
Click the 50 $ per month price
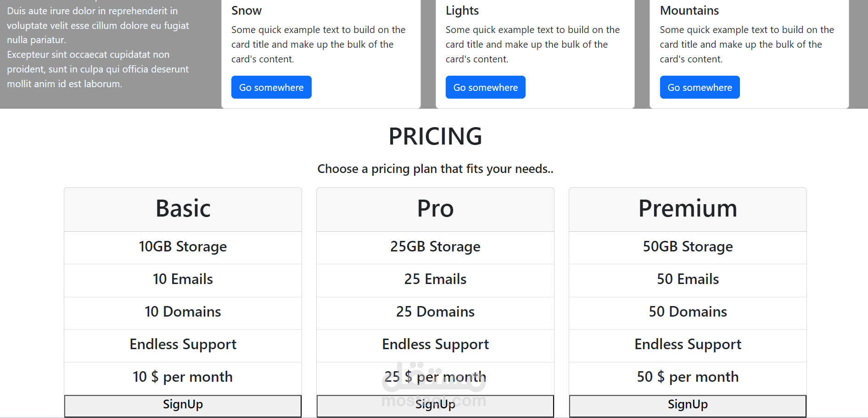pyautogui.click(x=688, y=377)
